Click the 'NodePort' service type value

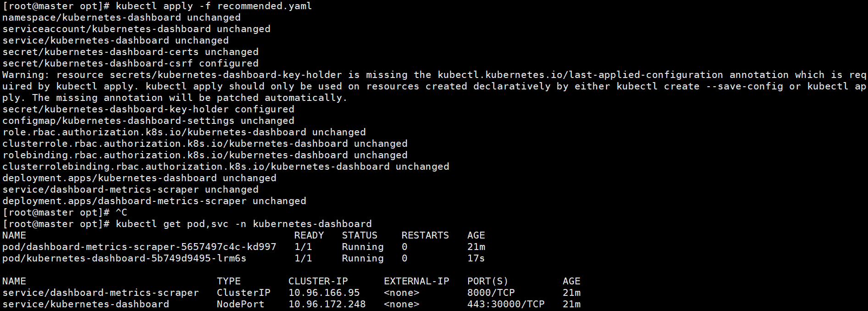[x=241, y=305]
